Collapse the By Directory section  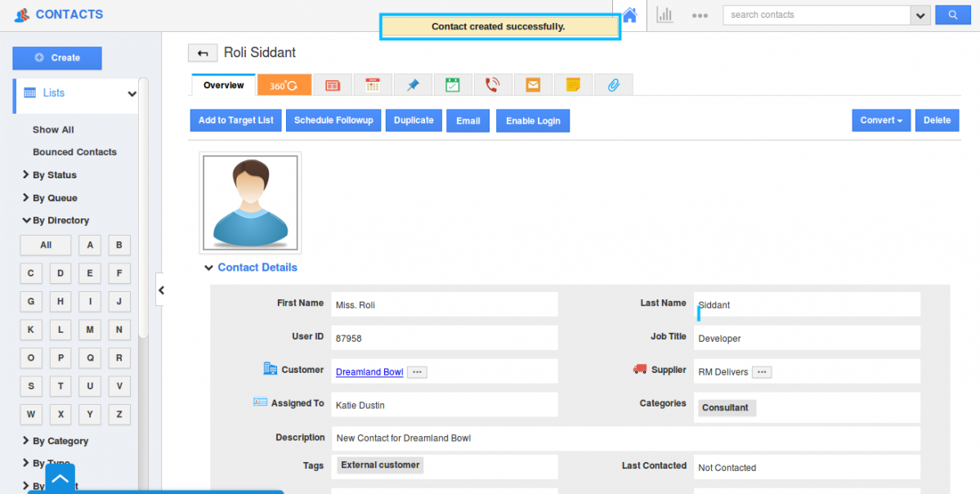tap(60, 220)
